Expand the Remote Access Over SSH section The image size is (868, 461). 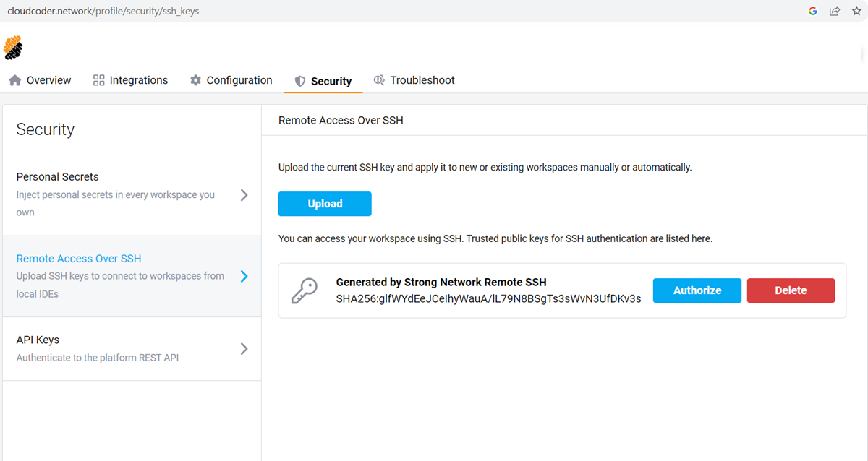244,276
